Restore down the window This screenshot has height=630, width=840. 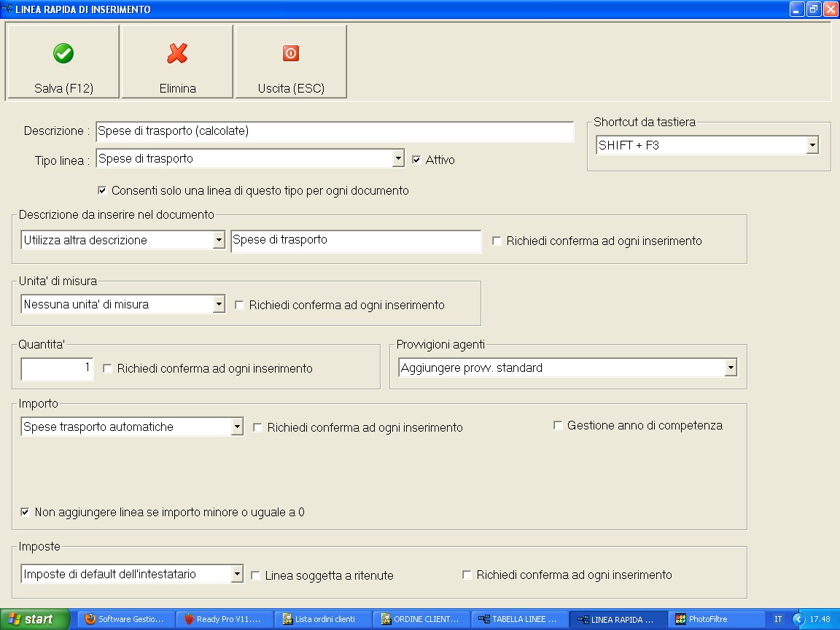point(814,9)
